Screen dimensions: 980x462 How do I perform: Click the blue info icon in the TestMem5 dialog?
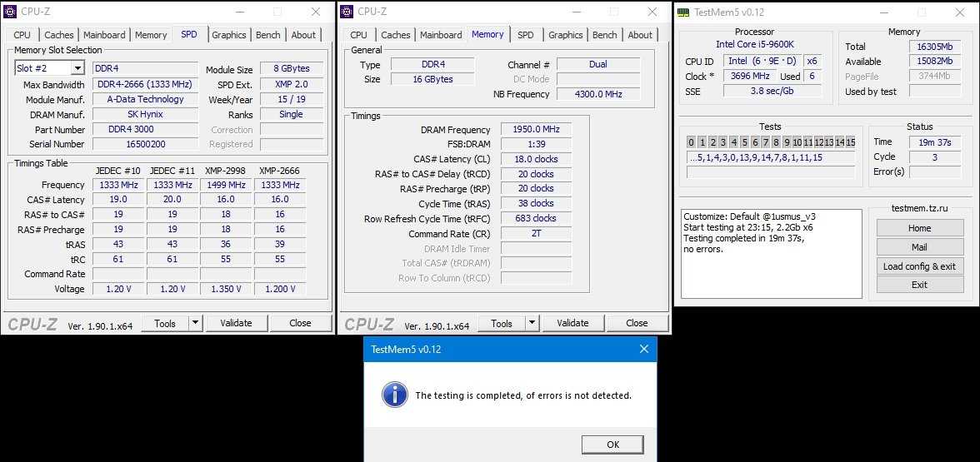click(394, 395)
